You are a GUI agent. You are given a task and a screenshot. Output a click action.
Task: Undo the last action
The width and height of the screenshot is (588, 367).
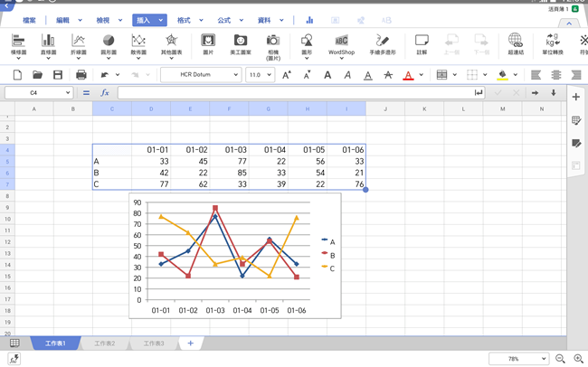pyautogui.click(x=105, y=75)
